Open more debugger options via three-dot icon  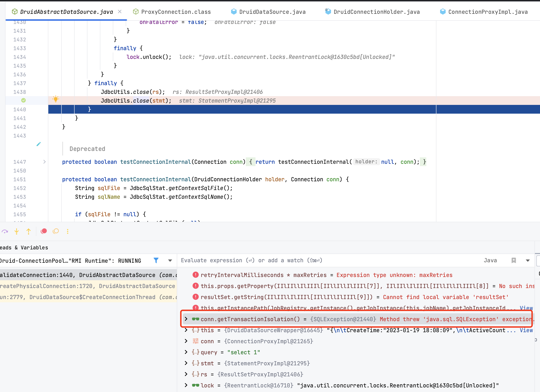[68, 231]
